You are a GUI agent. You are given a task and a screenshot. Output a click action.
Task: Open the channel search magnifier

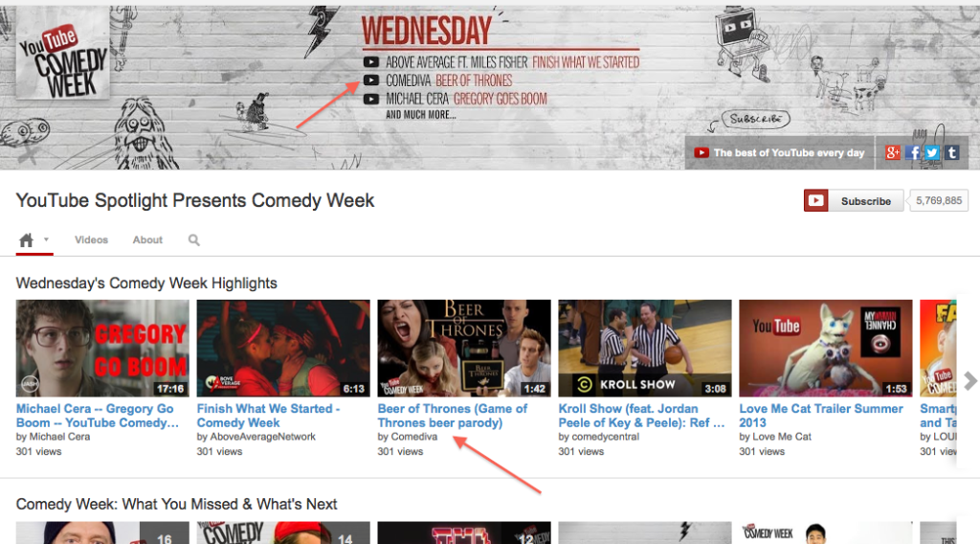[x=193, y=240]
